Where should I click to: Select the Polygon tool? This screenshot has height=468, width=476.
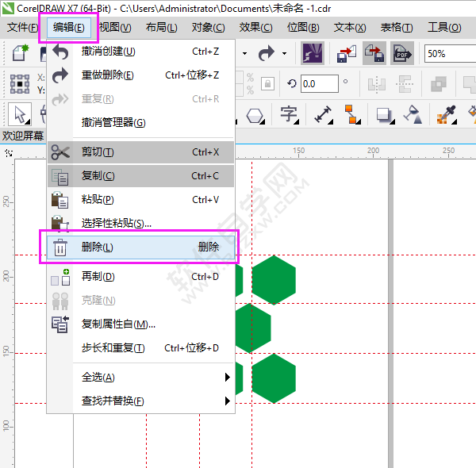pyautogui.click(x=255, y=116)
